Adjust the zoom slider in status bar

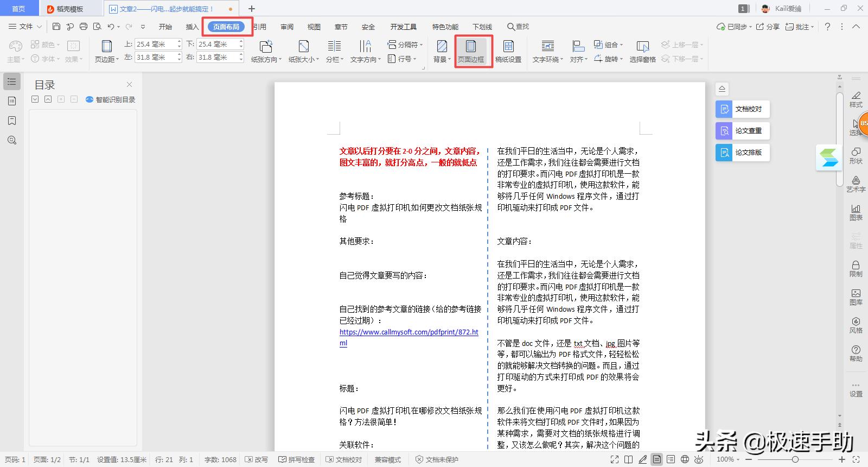[795, 459]
